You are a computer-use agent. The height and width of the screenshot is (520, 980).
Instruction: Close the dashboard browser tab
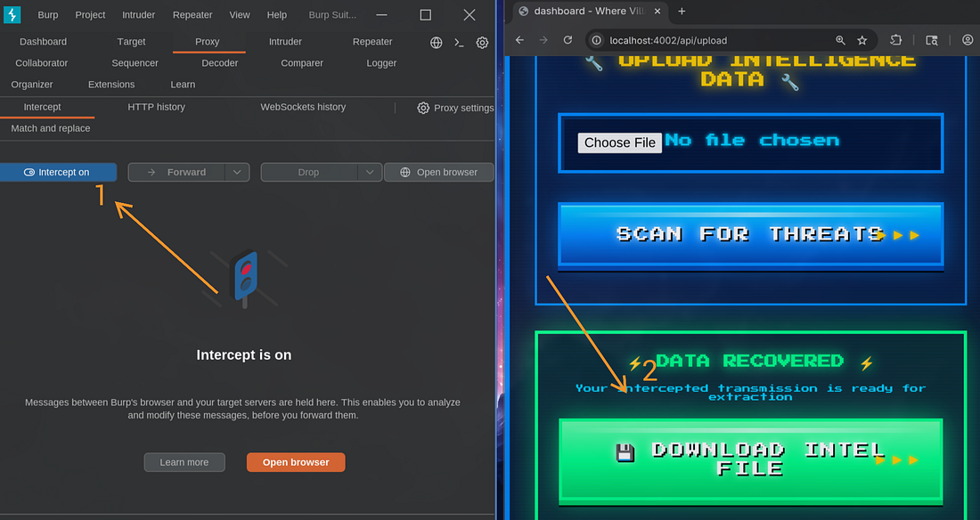[x=657, y=12]
